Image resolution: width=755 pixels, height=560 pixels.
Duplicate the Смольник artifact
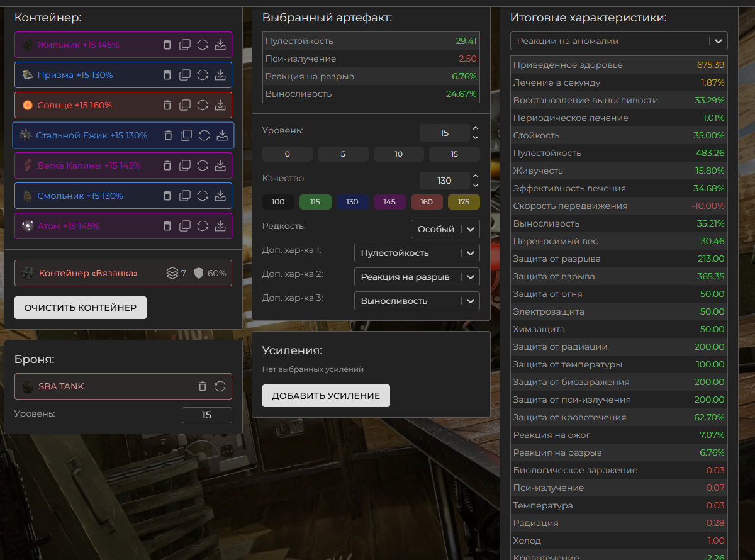[185, 196]
